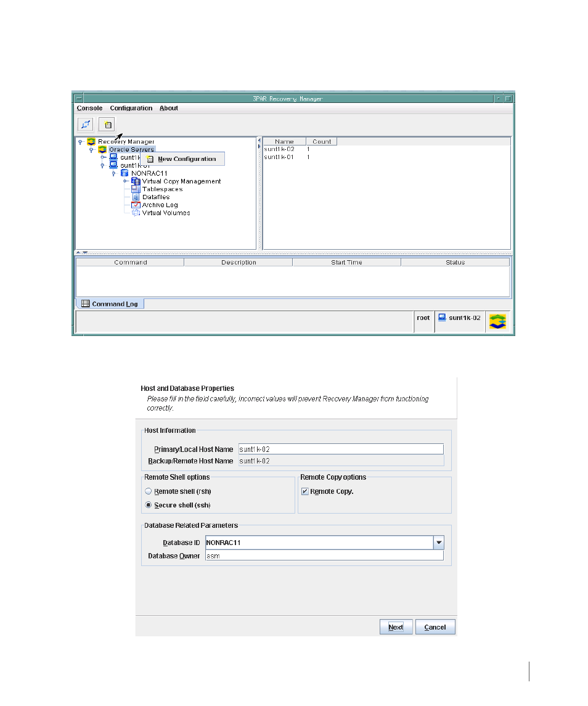Click the Virtual Volumes icon
Viewport: 588px width, 706px height.
136,213
